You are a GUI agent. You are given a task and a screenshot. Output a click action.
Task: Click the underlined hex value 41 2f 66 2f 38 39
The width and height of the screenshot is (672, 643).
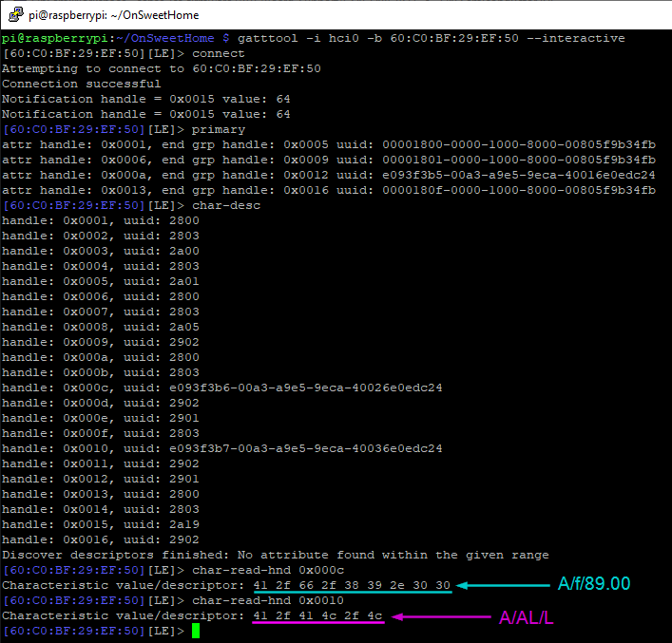point(352,585)
